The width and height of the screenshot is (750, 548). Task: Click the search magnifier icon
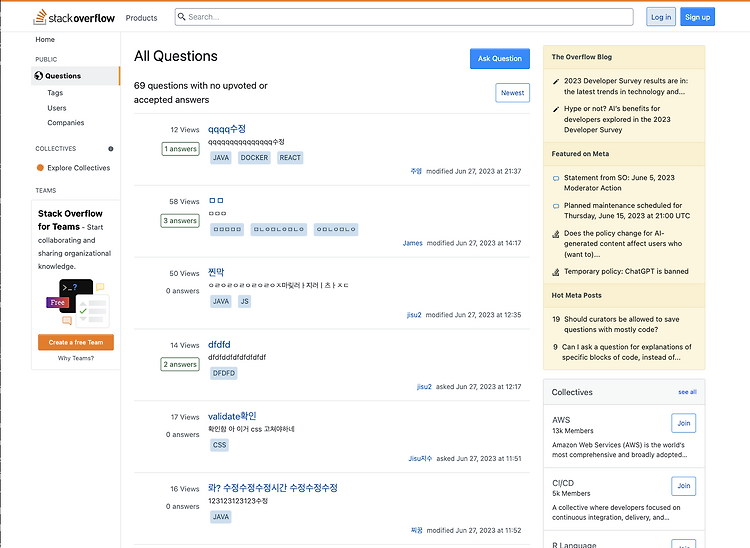point(182,17)
